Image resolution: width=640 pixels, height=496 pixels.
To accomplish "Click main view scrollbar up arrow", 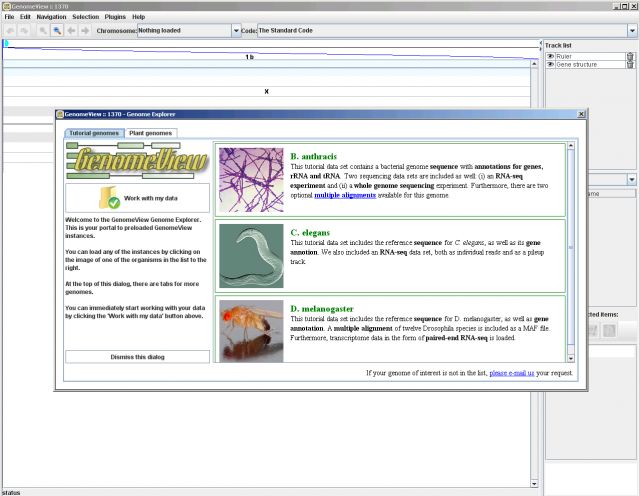I will (535, 64).
